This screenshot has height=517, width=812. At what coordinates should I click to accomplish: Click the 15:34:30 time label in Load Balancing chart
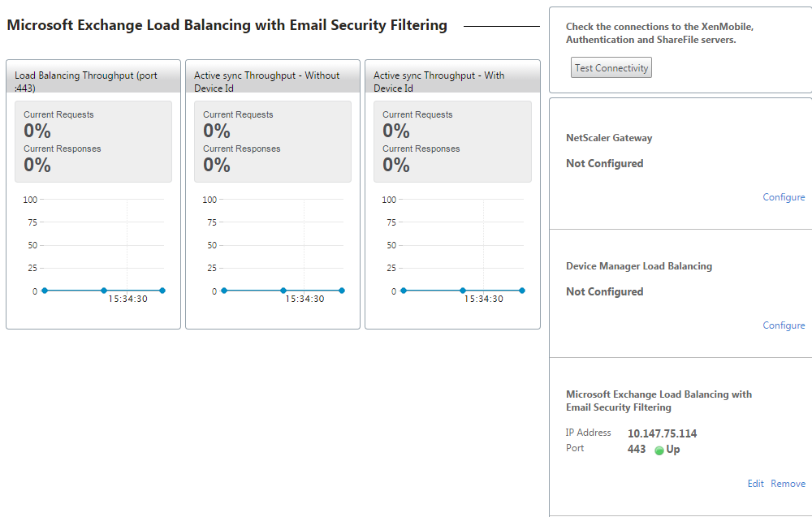pyautogui.click(x=127, y=299)
